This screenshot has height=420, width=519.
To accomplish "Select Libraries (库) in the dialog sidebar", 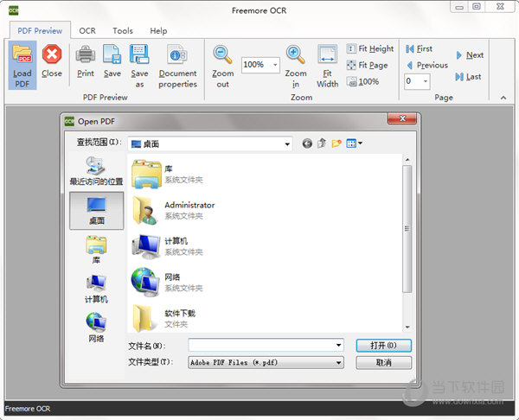I will pos(96,250).
